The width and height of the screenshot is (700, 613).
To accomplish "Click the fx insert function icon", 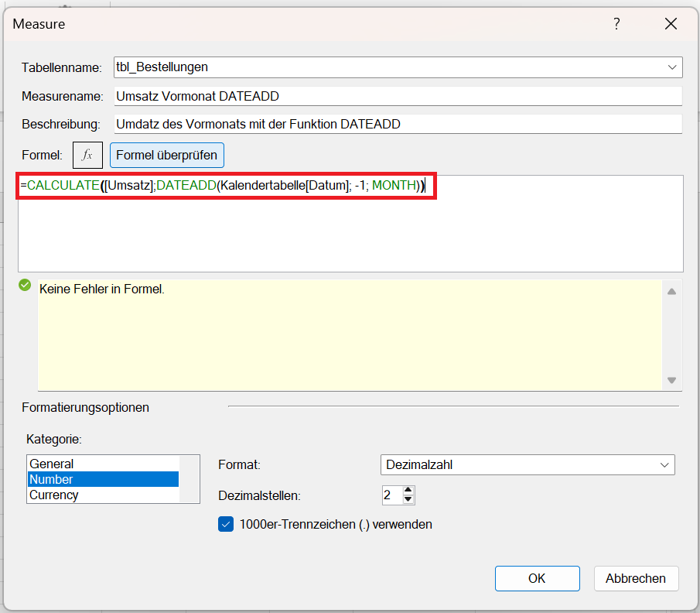I will (x=87, y=155).
